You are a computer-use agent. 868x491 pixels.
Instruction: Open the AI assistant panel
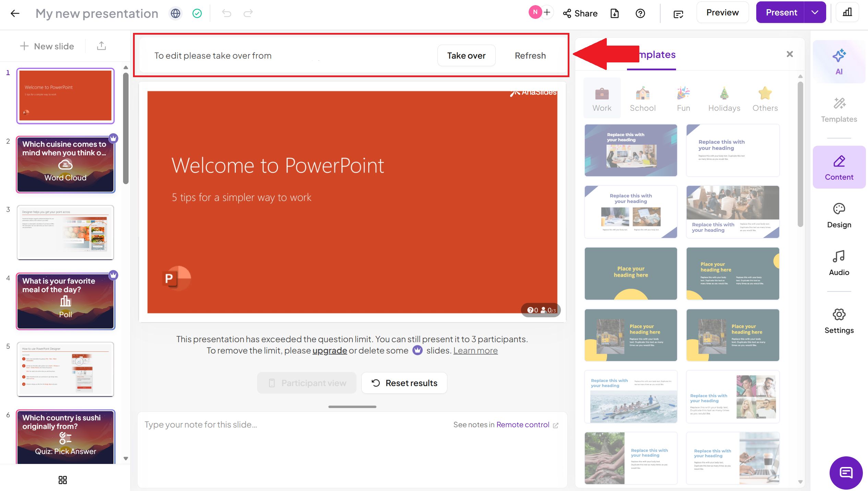tap(839, 62)
